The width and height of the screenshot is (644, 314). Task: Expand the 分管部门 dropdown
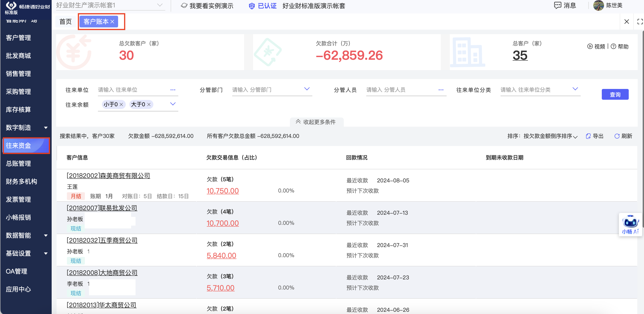tap(307, 89)
